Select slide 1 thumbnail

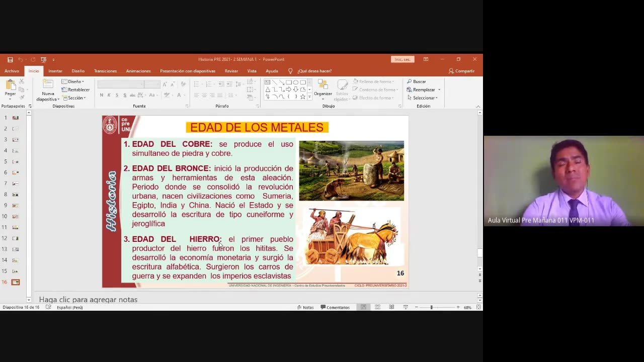[x=16, y=118]
